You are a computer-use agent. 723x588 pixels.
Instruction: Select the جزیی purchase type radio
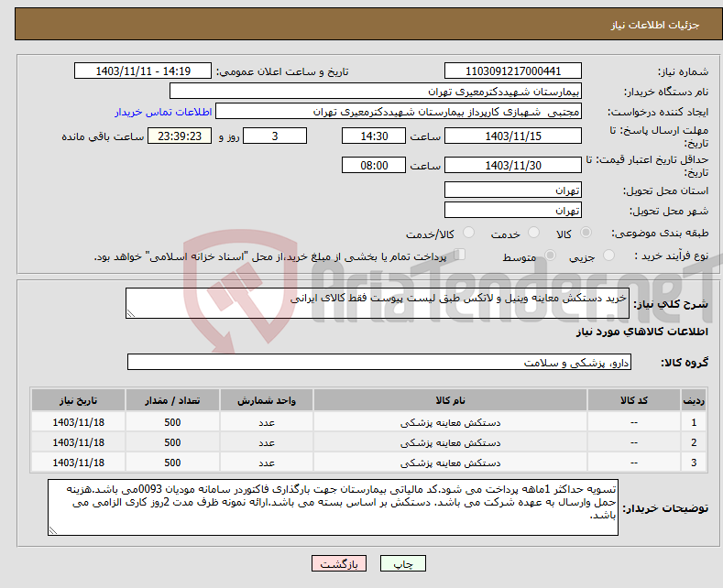tap(608, 256)
